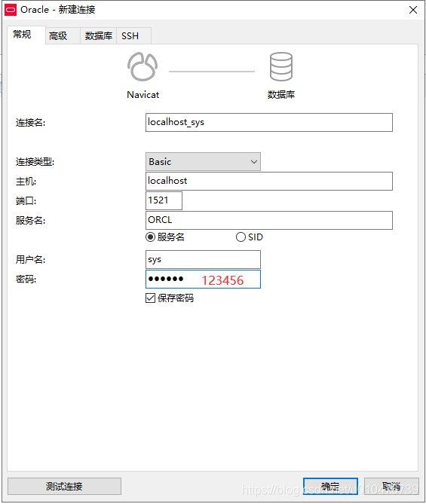Click the 服务名 field containing ORCL

click(269, 221)
